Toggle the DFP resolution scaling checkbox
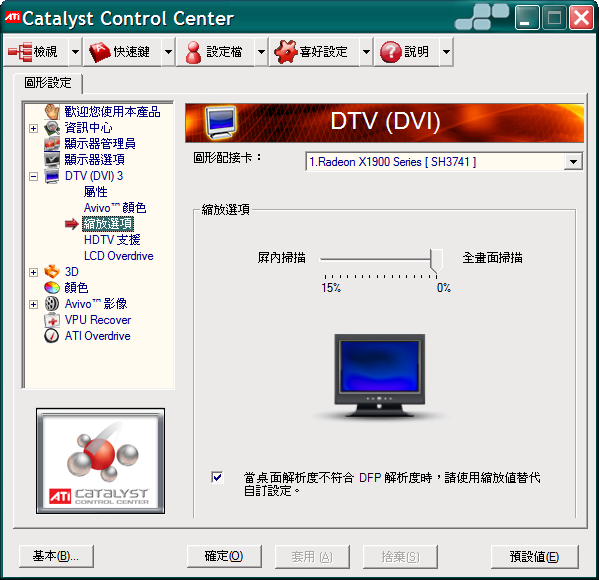Screen dimensions: 599x580 [x=217, y=478]
